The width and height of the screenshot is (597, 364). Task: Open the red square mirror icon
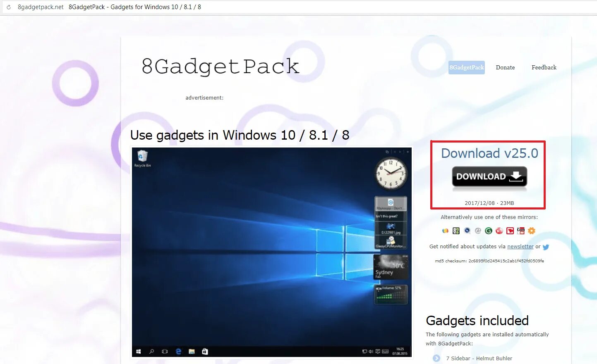coord(510,231)
